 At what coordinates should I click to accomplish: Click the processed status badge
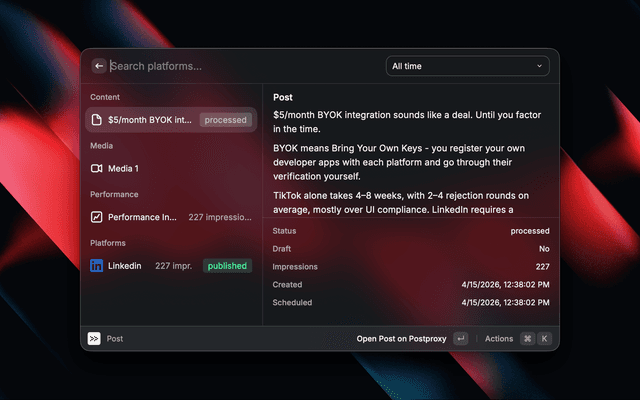[x=225, y=120]
